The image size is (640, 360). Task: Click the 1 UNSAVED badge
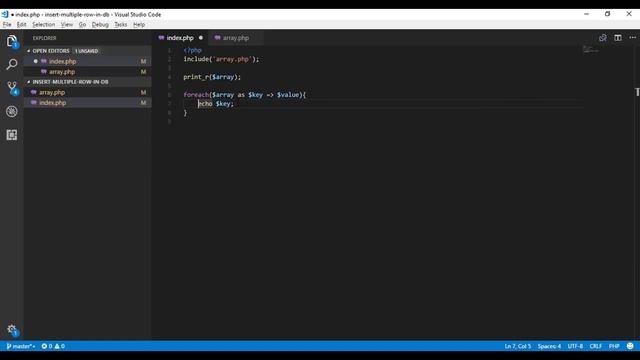[x=87, y=51]
